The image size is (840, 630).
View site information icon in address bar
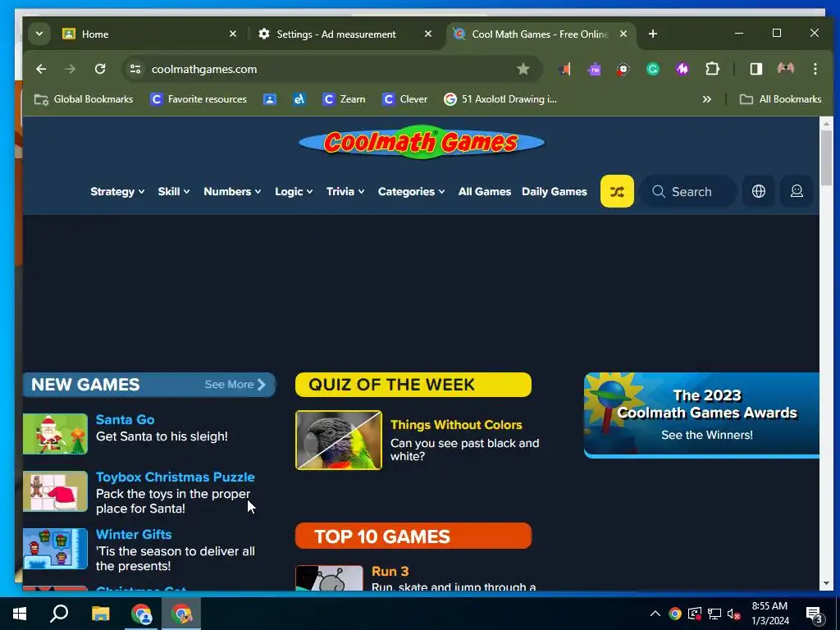(135, 69)
